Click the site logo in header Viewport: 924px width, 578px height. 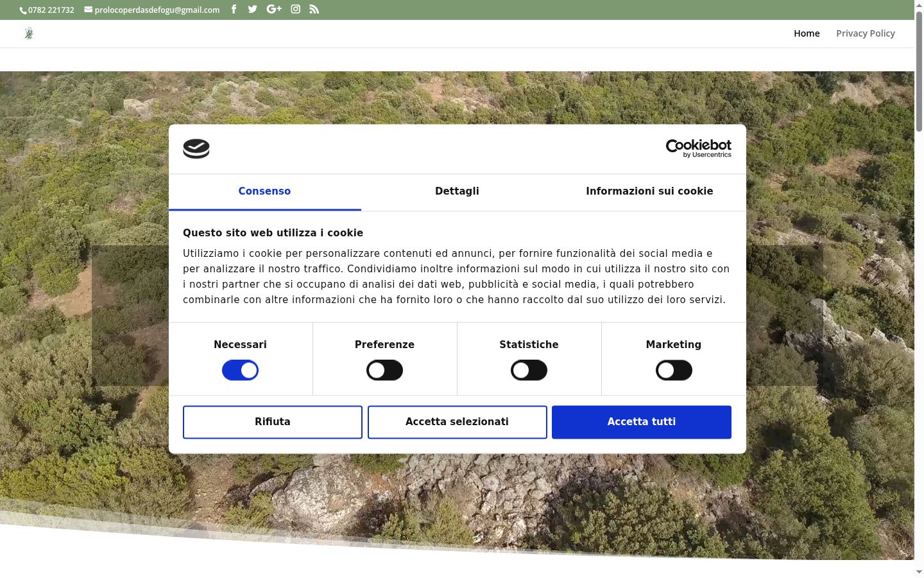[29, 33]
